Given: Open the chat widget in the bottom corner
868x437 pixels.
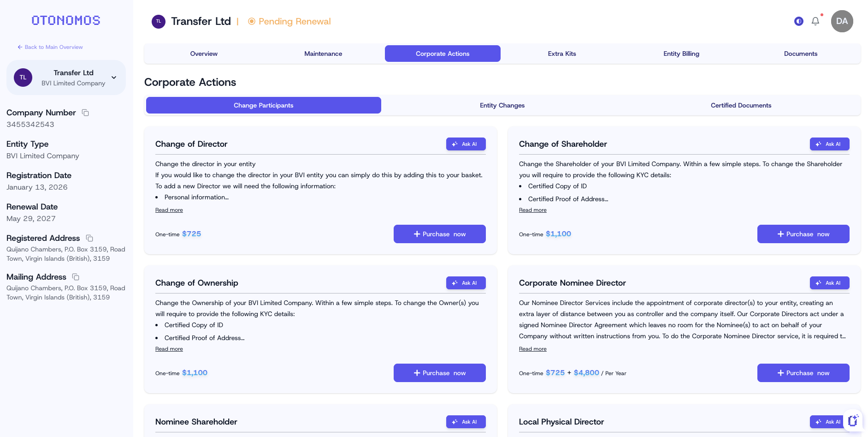Looking at the screenshot, I should pos(852,420).
